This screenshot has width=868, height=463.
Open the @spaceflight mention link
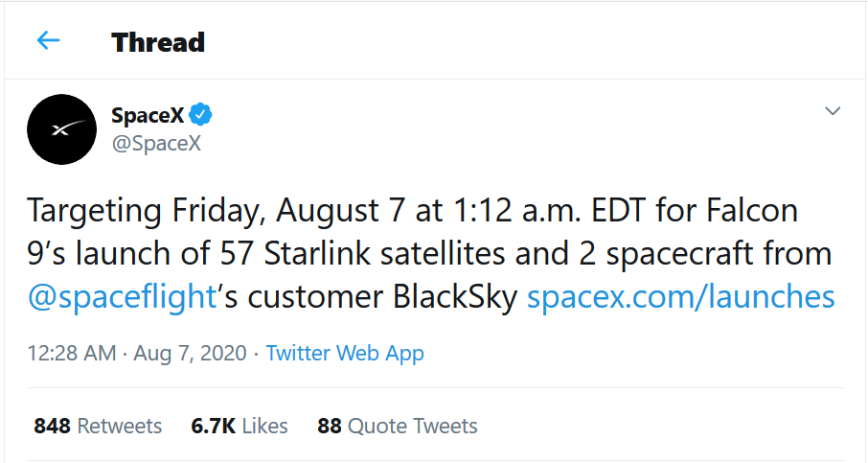pyautogui.click(x=122, y=296)
